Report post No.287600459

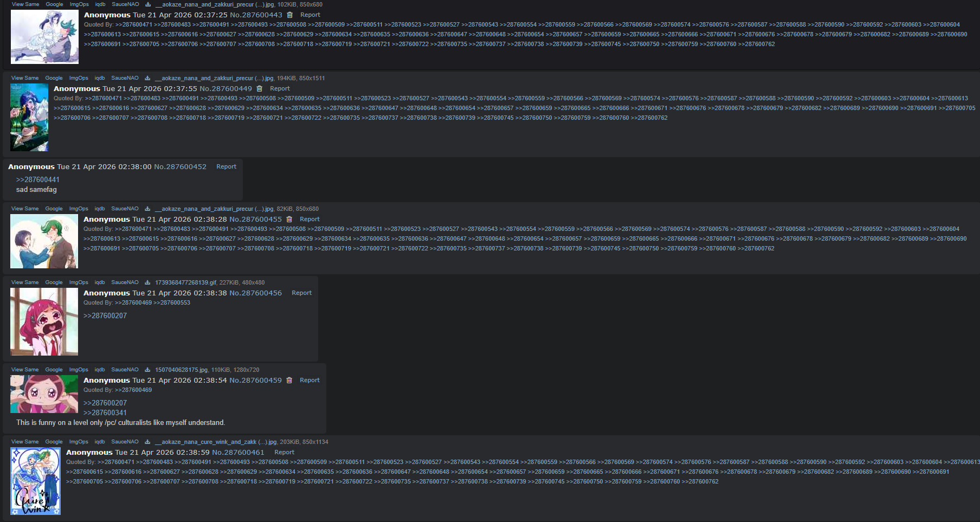pyautogui.click(x=310, y=381)
